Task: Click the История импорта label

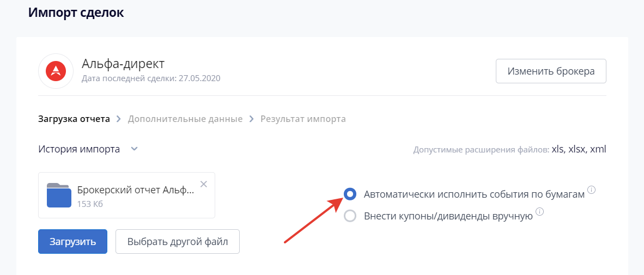Action: [x=79, y=149]
